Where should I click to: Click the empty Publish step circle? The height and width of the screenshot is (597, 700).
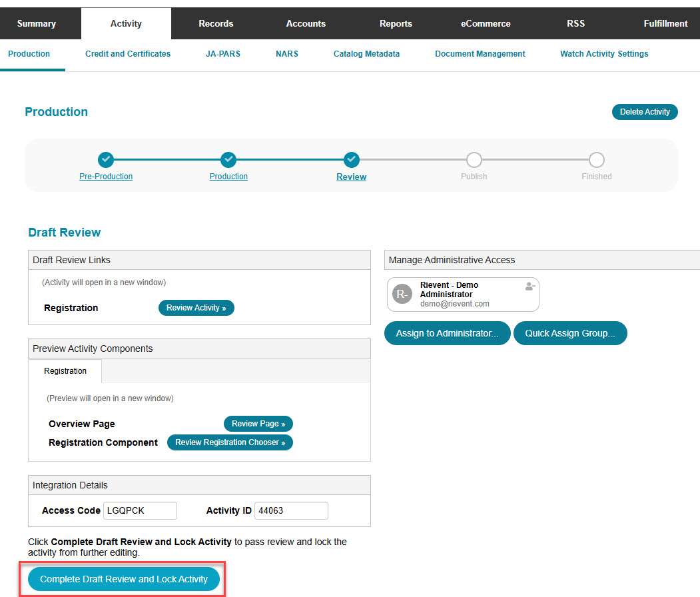tap(474, 159)
